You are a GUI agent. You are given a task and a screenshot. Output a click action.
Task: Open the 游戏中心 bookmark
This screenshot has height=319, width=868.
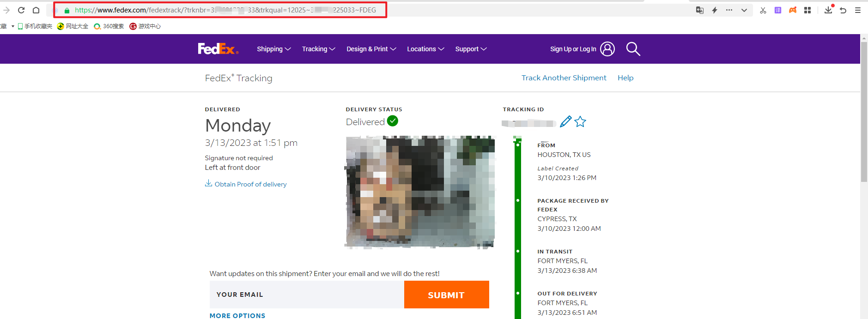[x=145, y=26]
